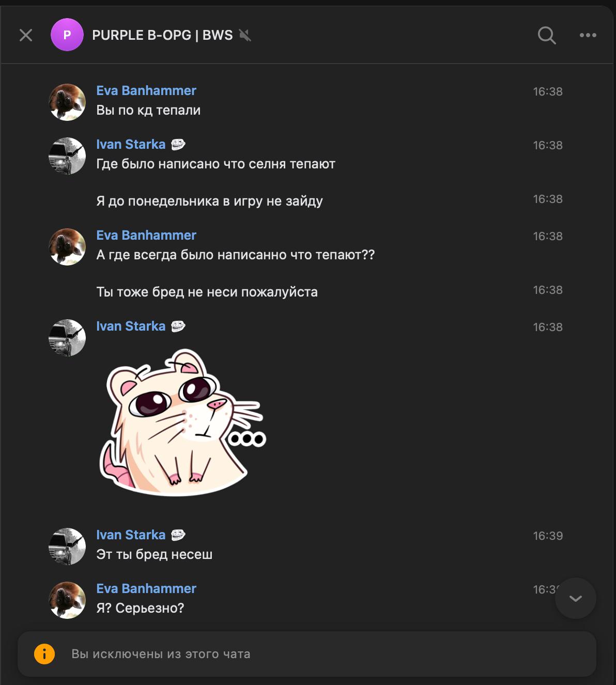The height and width of the screenshot is (685, 616).
Task: Select message 'Я до понедельника в игру не зайду'
Action: point(209,201)
